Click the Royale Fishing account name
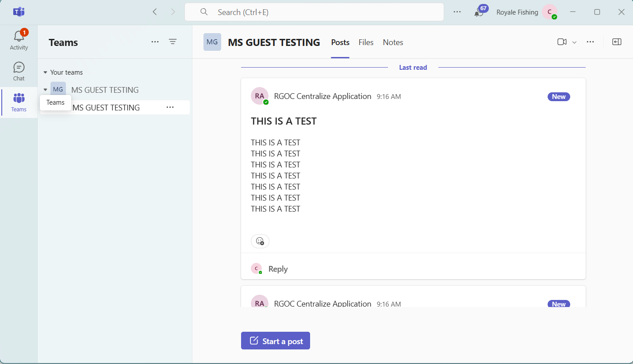 517,12
